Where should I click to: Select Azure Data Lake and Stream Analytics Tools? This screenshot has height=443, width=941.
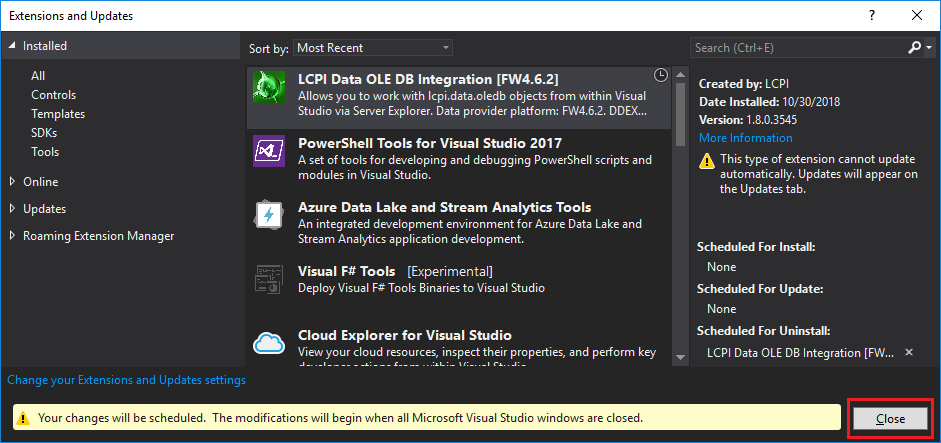click(x=445, y=207)
